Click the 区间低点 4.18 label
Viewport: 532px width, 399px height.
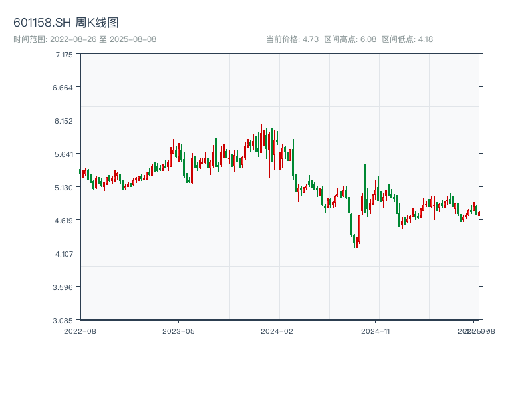pyautogui.click(x=408, y=39)
